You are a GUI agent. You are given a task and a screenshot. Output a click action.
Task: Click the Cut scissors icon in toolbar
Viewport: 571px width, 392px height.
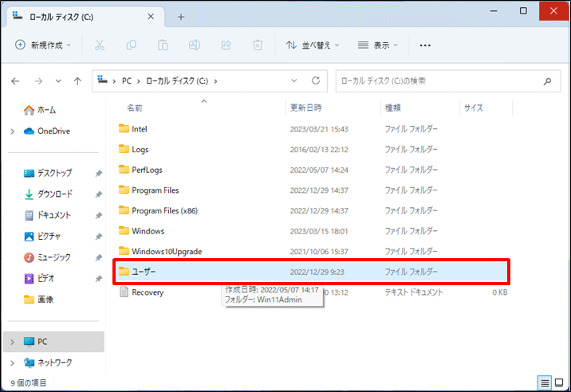click(x=100, y=45)
